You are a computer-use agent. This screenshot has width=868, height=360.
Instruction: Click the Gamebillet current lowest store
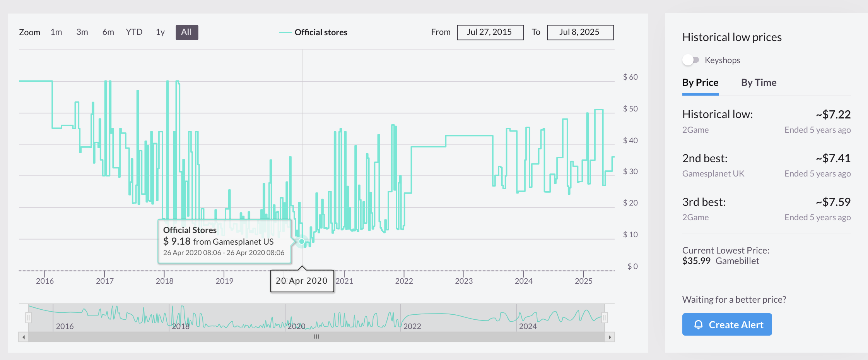point(737,261)
